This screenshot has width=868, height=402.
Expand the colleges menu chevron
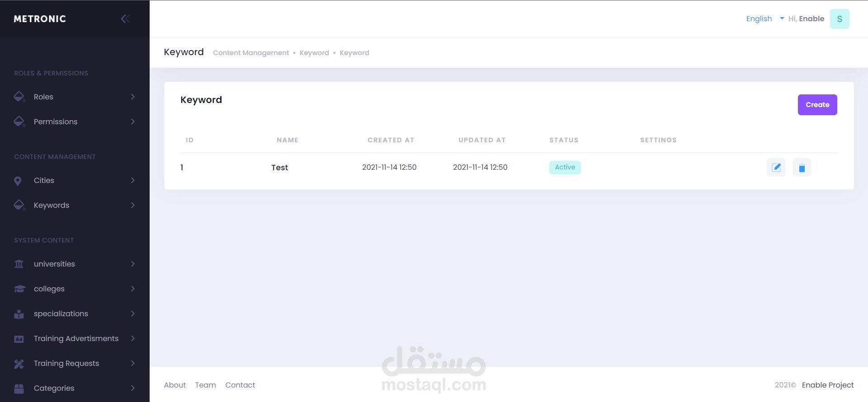(x=132, y=289)
